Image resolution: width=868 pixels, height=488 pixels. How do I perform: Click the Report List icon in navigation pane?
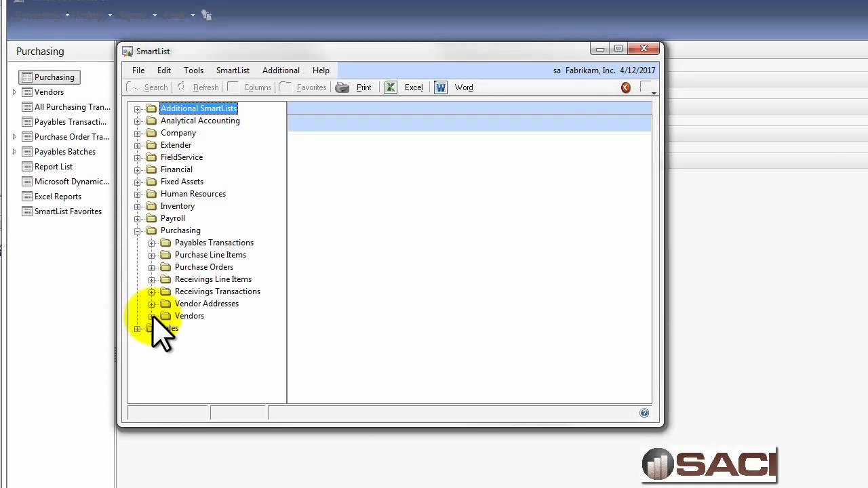click(x=27, y=167)
